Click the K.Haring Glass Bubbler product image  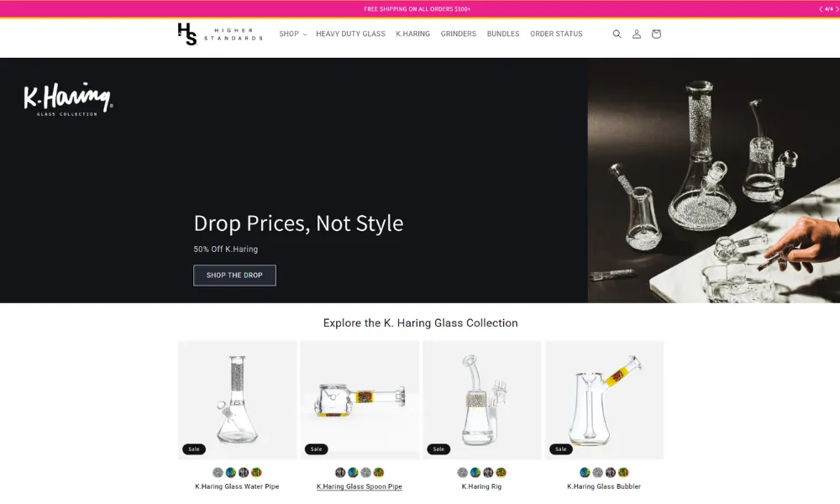[604, 399]
